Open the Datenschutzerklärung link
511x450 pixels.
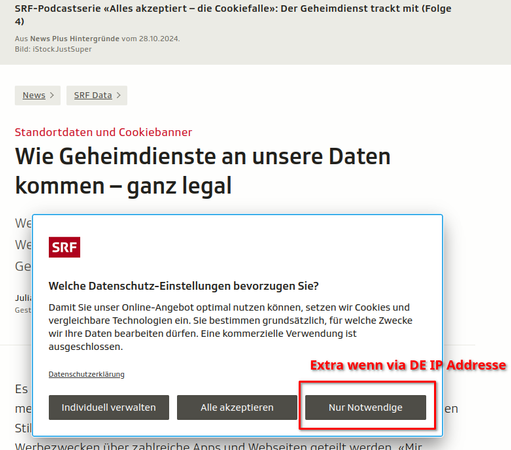[x=86, y=374]
